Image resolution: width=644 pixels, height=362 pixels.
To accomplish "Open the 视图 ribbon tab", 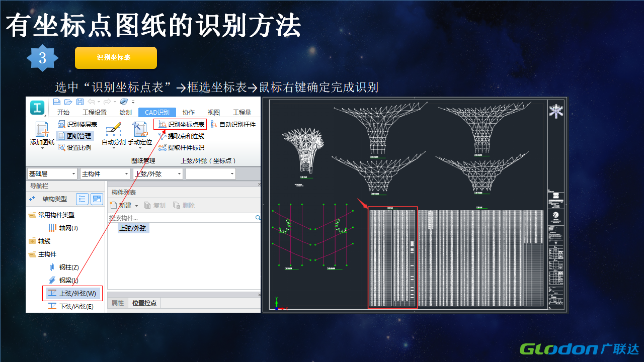I will pyautogui.click(x=214, y=112).
